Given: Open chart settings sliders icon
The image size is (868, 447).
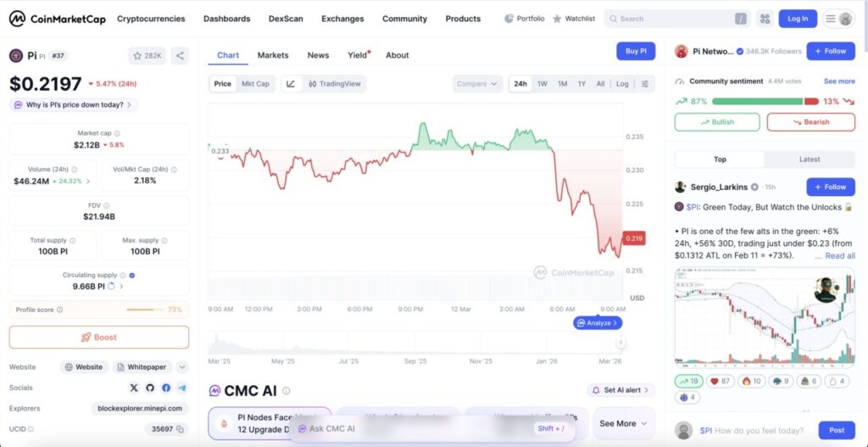Looking at the screenshot, I should pyautogui.click(x=645, y=84).
